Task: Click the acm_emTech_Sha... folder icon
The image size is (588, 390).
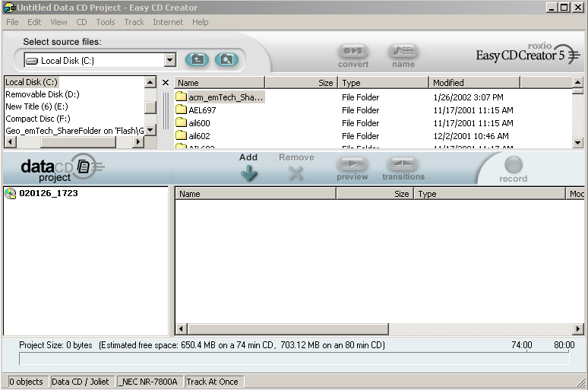Action: 181,97
